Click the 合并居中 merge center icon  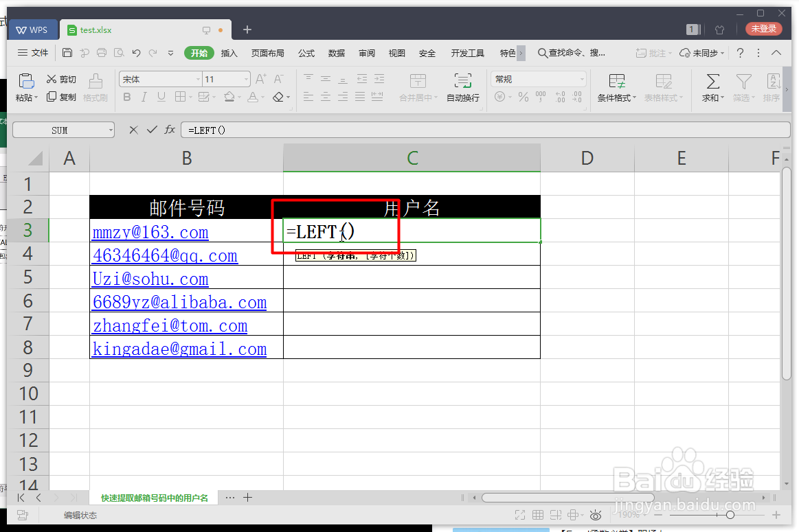(418, 81)
